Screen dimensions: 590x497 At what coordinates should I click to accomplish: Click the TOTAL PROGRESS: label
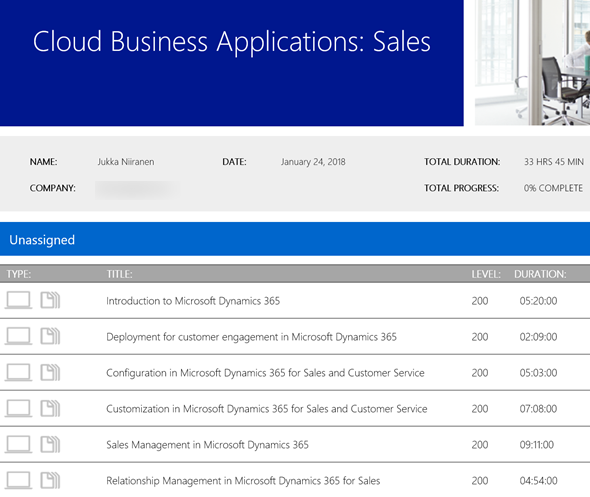[x=461, y=188]
